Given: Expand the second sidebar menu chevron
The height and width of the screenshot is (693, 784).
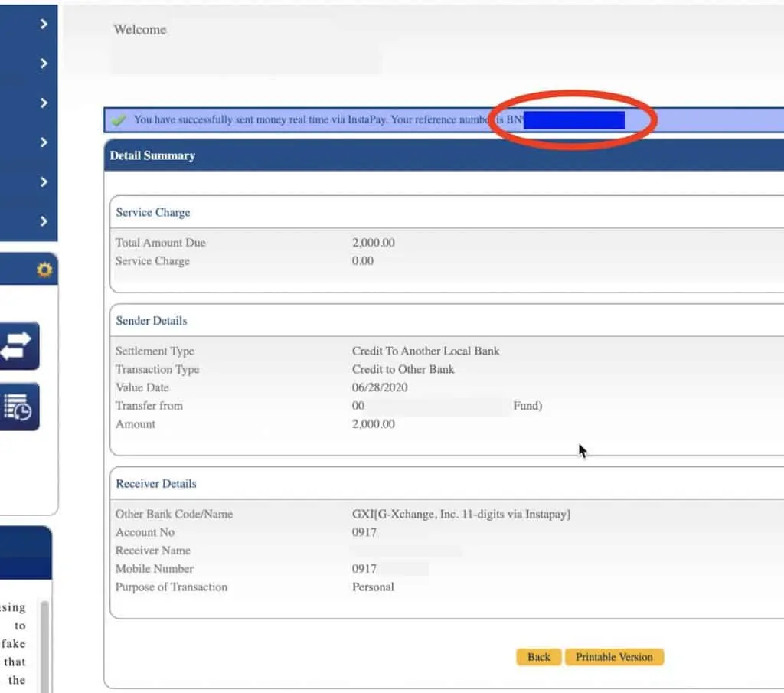Looking at the screenshot, I should click(x=44, y=64).
